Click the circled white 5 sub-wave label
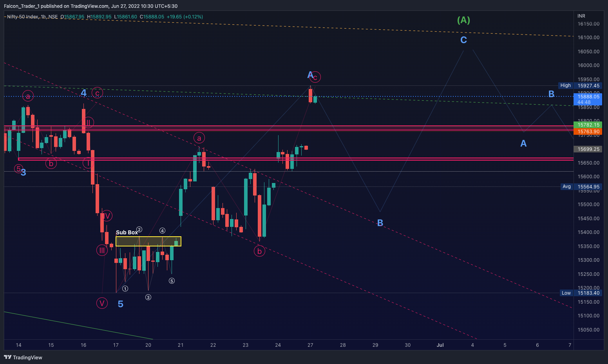 tap(172, 281)
